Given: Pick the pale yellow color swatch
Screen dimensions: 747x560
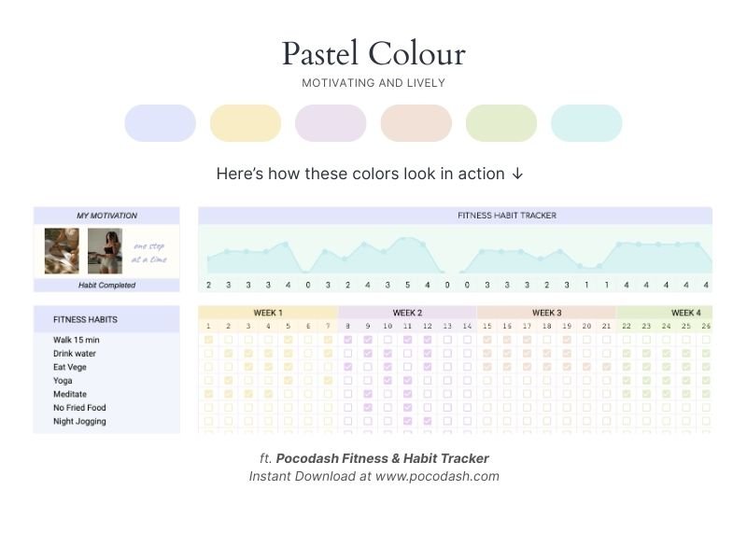Looking at the screenshot, I should tap(246, 123).
